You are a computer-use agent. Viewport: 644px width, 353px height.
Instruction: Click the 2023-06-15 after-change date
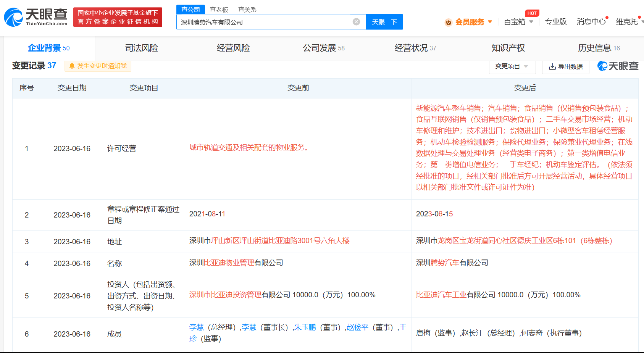point(434,214)
